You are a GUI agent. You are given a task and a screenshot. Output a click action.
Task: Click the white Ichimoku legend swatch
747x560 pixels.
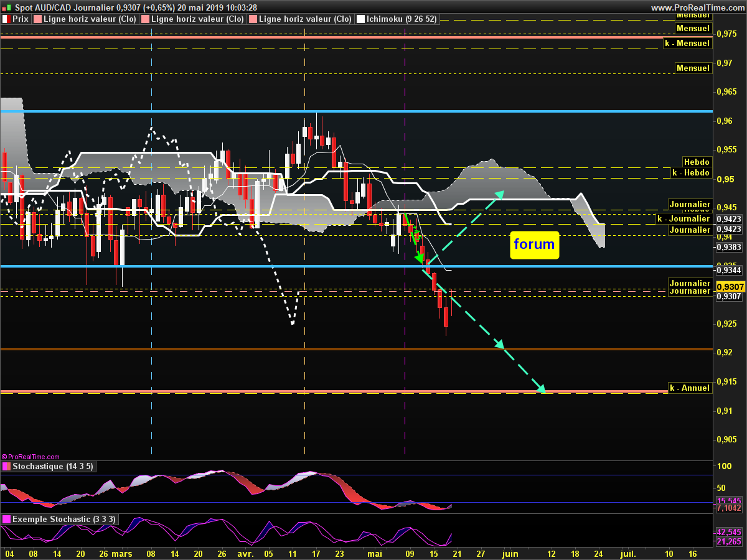[x=360, y=19]
